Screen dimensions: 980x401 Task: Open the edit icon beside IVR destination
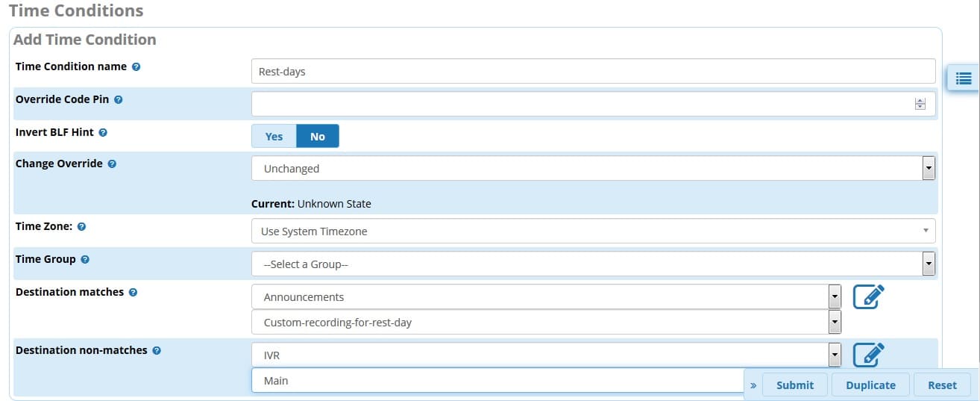coord(869,354)
